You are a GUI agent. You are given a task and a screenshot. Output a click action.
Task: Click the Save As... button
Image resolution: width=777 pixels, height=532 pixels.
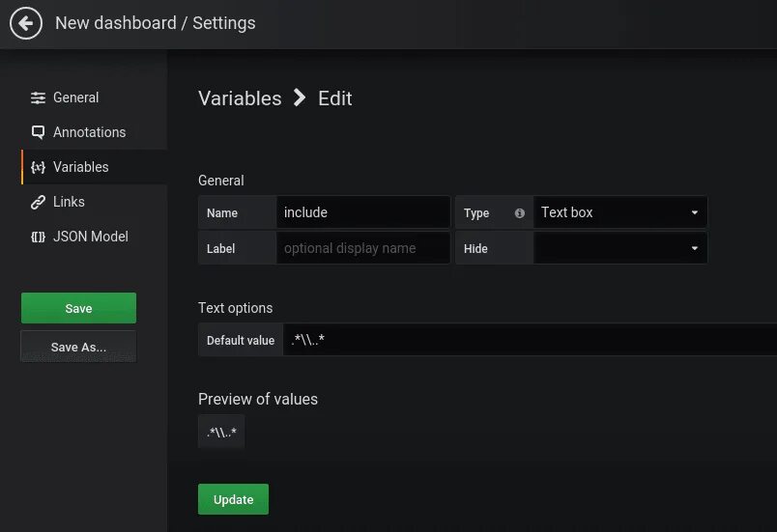(x=78, y=347)
